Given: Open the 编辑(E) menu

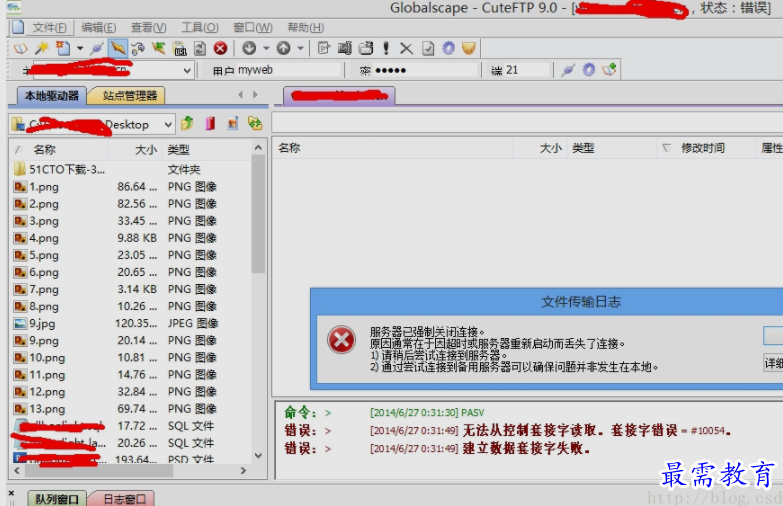Looking at the screenshot, I should [x=99, y=27].
